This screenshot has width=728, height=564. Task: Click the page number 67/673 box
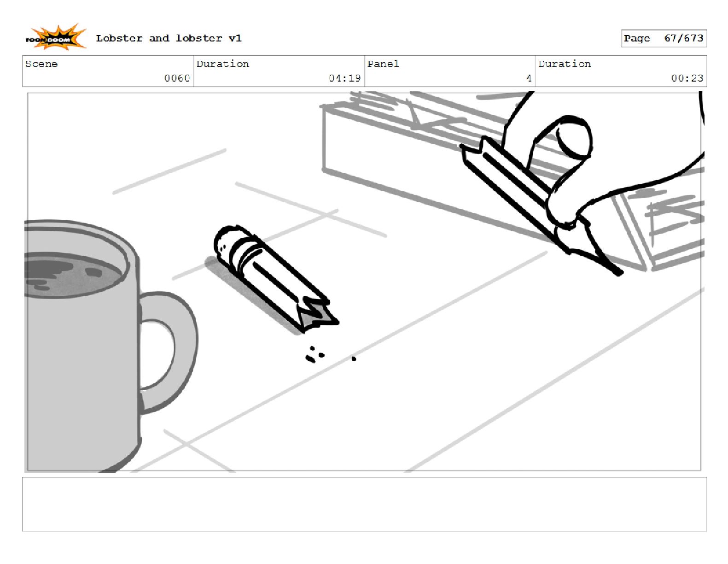(x=664, y=38)
